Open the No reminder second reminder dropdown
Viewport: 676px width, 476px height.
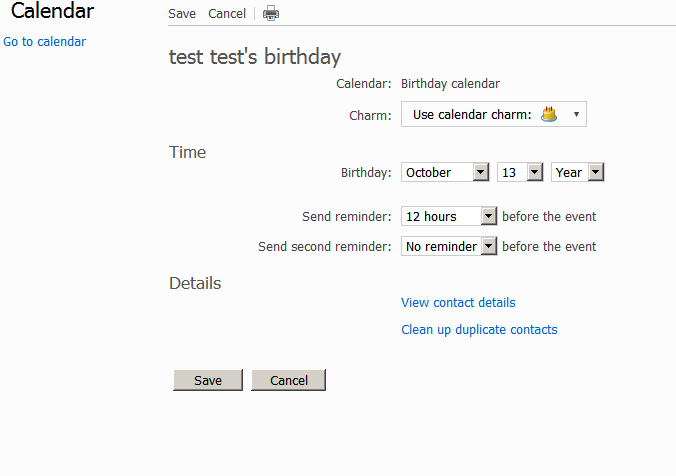coord(449,247)
